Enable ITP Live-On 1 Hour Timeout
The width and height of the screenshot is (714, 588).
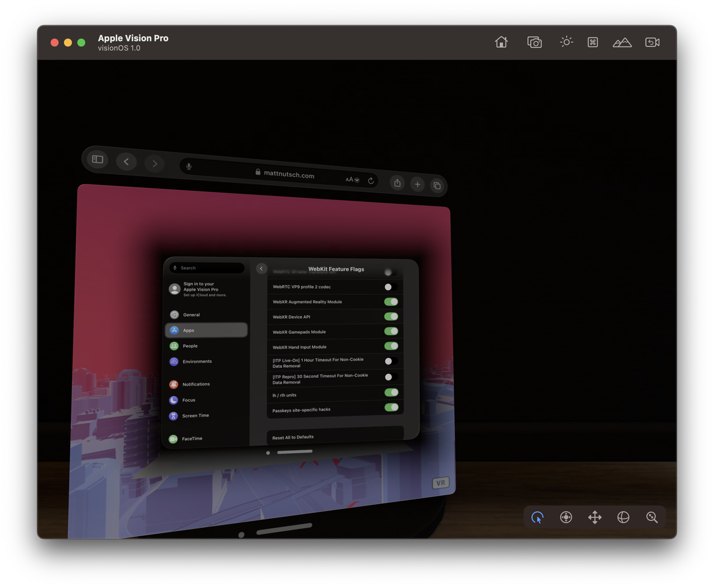pos(391,361)
